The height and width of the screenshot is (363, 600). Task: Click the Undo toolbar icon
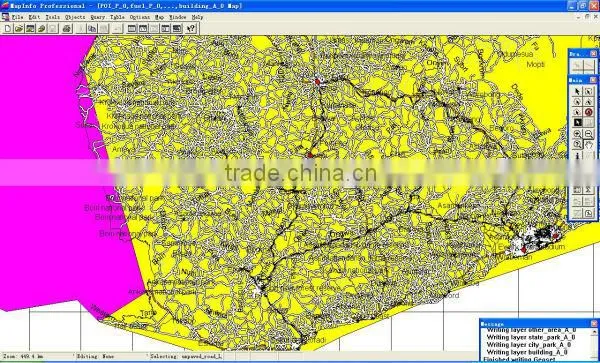tap(117, 28)
